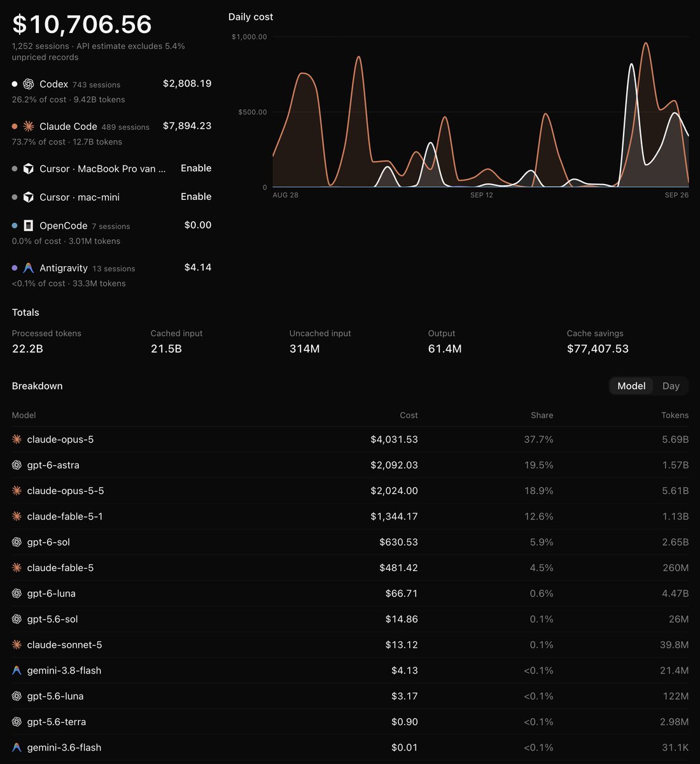Click the icon beside gpt-6-astra
Viewport: 700px width, 764px height.
pos(17,465)
